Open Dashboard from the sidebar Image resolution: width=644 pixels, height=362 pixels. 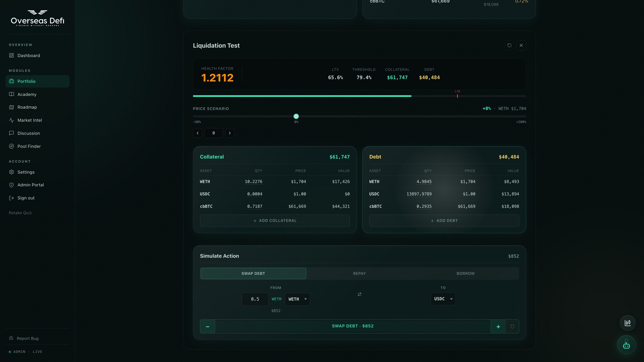click(37, 55)
